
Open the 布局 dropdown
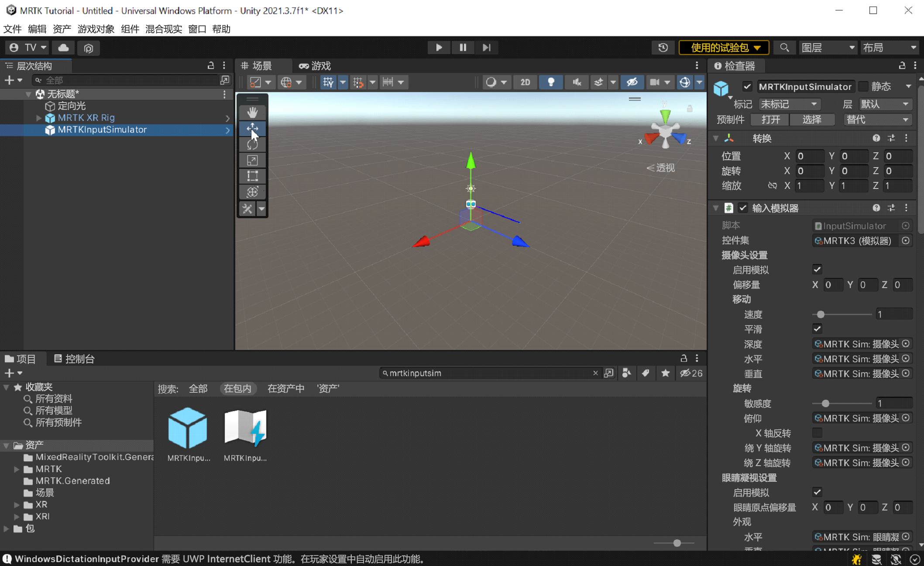[x=889, y=47]
